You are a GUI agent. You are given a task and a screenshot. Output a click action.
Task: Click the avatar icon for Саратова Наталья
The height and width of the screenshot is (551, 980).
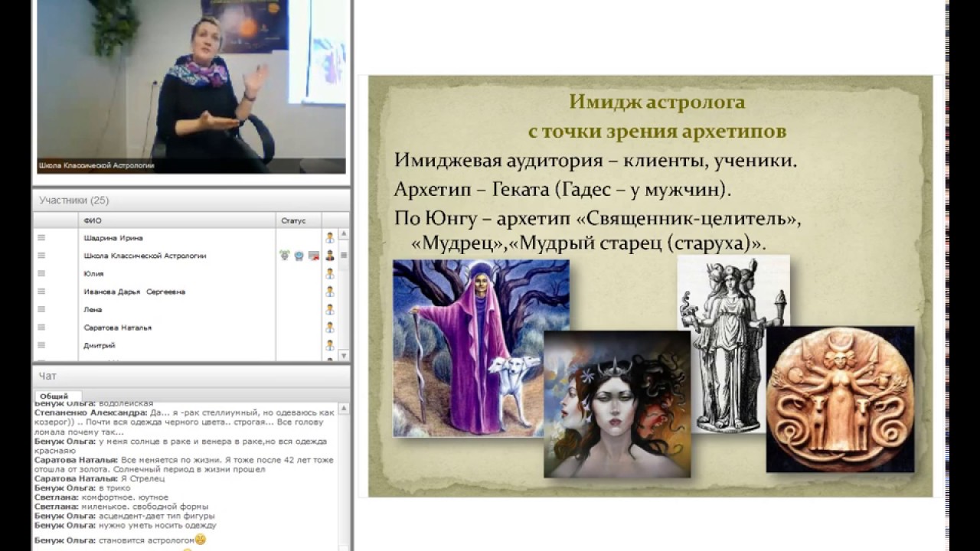point(330,328)
